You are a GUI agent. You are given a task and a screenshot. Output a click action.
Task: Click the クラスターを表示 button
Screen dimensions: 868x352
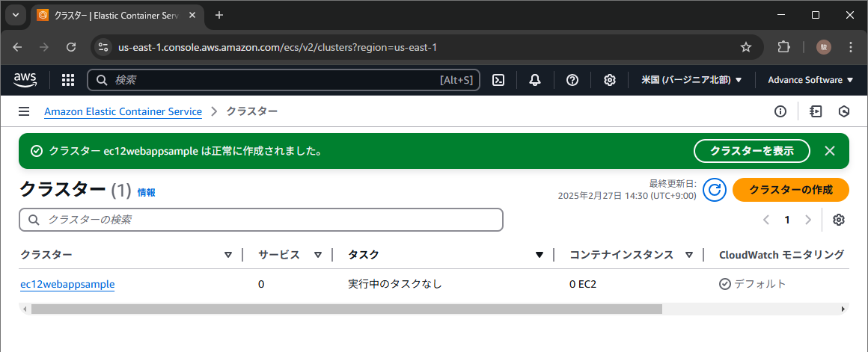point(752,151)
